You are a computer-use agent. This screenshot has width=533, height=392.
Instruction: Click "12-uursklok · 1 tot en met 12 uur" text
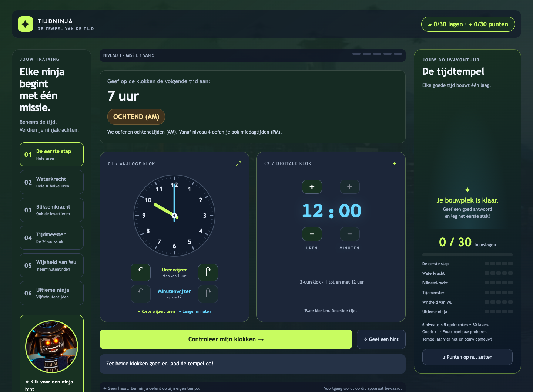tap(331, 282)
